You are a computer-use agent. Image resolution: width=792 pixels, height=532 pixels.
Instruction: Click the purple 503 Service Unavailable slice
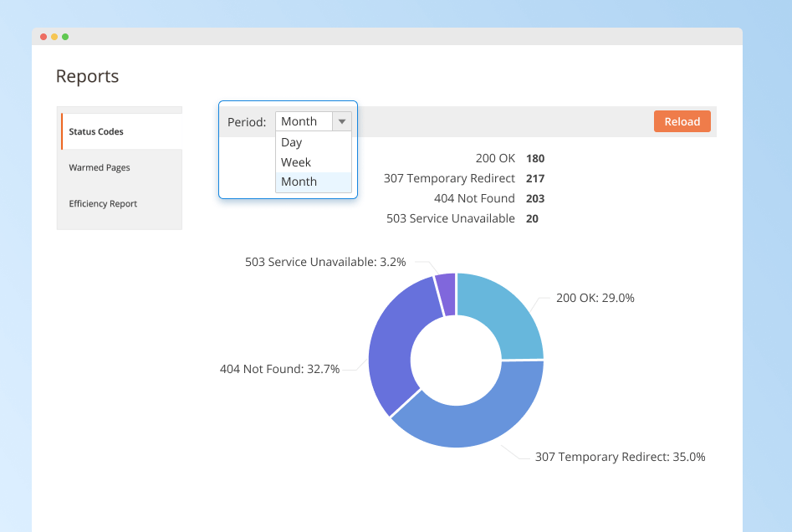[447, 293]
